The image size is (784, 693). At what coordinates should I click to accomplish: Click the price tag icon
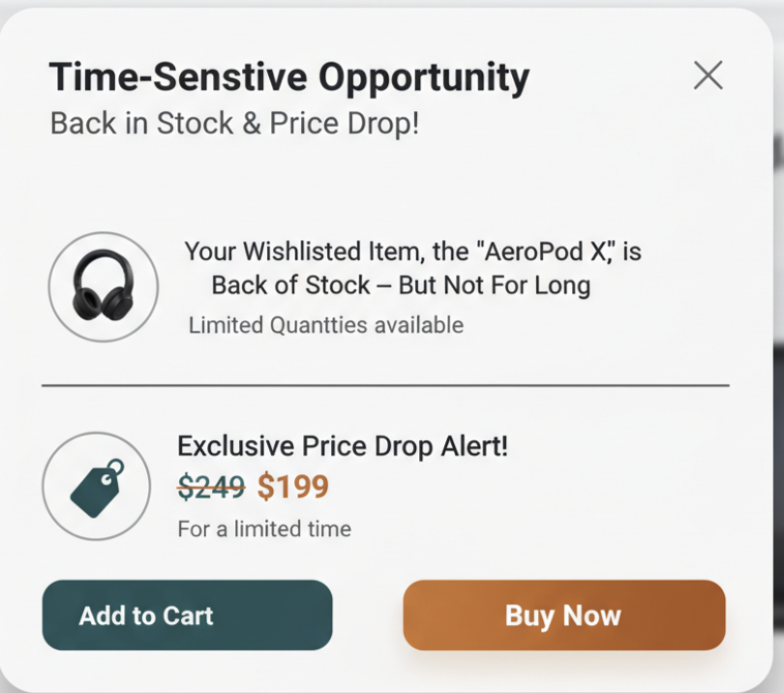[97, 486]
